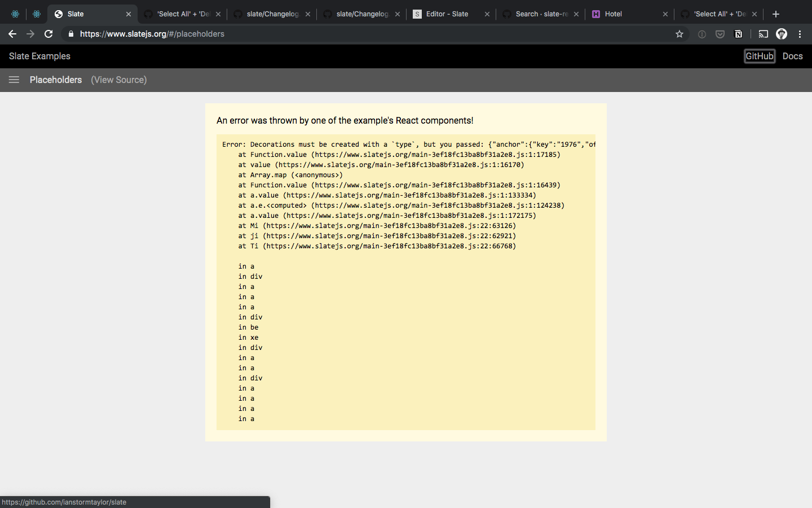This screenshot has width=812, height=508.
Task: Open the Pocket extension icon
Action: pyautogui.click(x=720, y=34)
